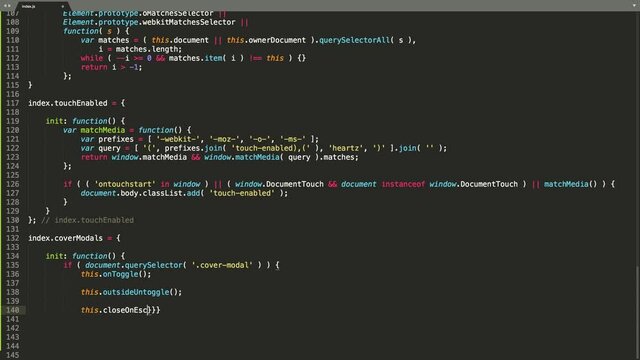Image resolution: width=640 pixels, height=360 pixels.
Task: Click 'window.matchMedia( query )' on line 123
Action: point(262,157)
